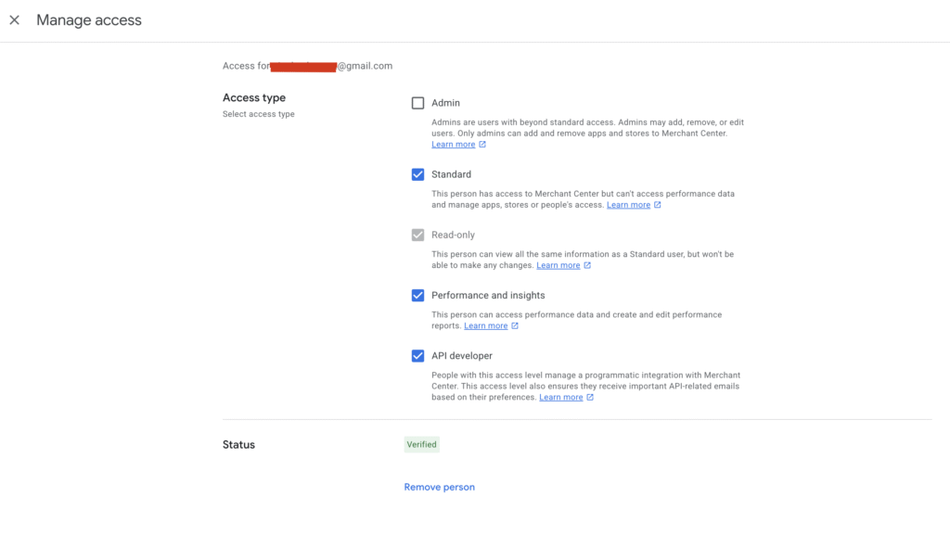Click the Verified status badge
The width and height of the screenshot is (950, 560).
coord(421,444)
